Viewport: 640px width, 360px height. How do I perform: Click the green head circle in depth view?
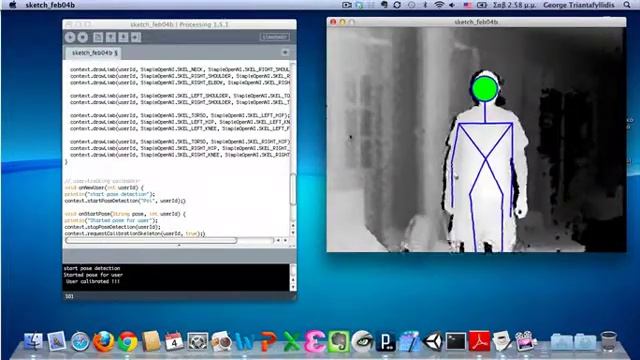coord(485,89)
